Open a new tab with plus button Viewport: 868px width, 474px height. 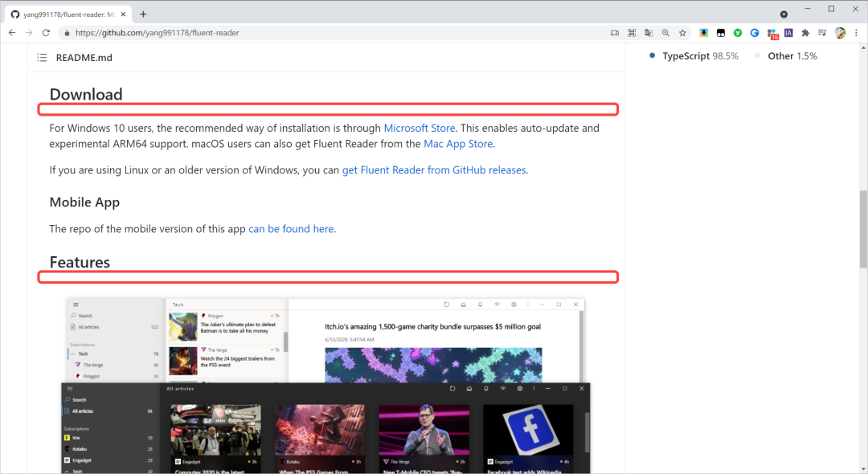tap(143, 14)
